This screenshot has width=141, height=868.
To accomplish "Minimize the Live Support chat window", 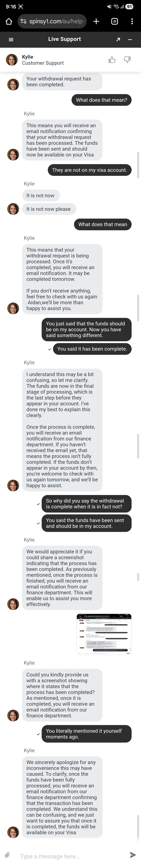I will click(130, 39).
